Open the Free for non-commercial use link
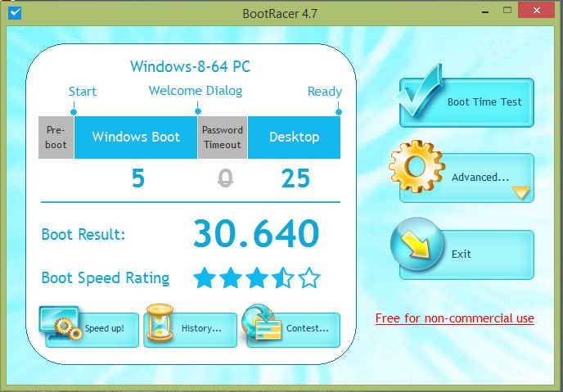 [x=454, y=318]
